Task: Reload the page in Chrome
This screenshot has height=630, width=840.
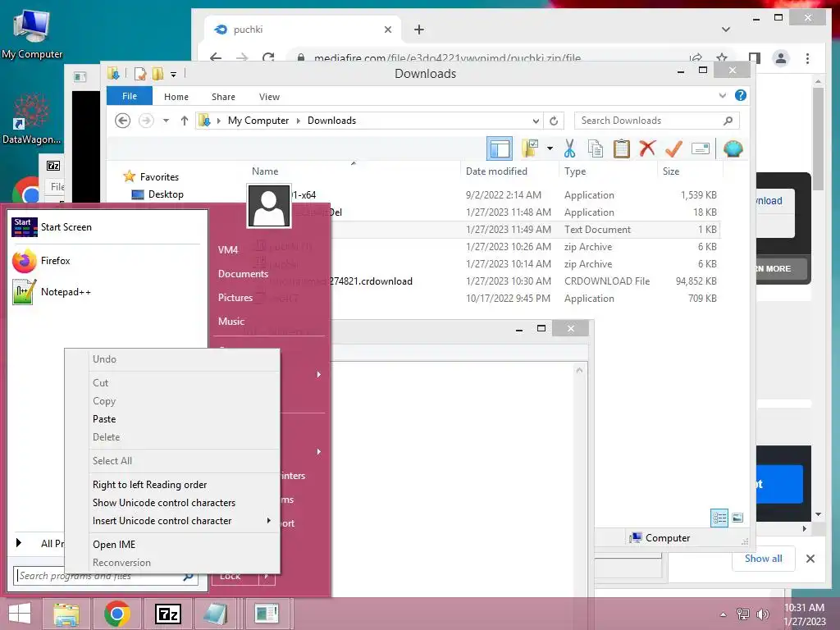Action: tap(268, 58)
